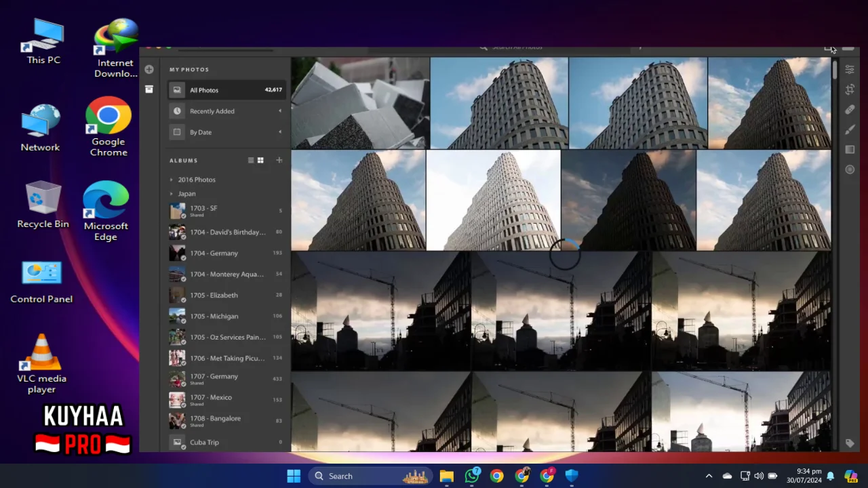Image resolution: width=868 pixels, height=488 pixels.
Task: Show hidden system tray icons
Action: 709,476
